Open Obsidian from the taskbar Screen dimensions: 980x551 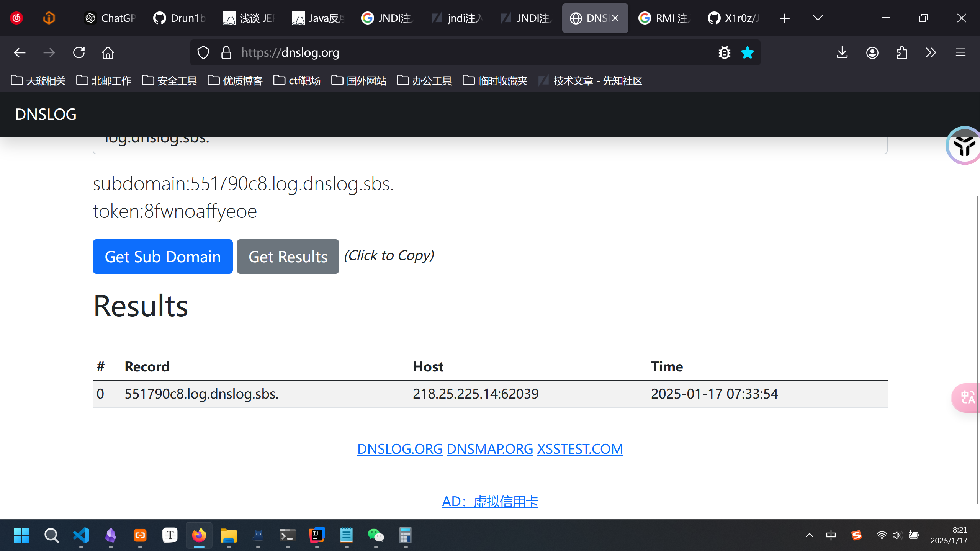point(111,535)
